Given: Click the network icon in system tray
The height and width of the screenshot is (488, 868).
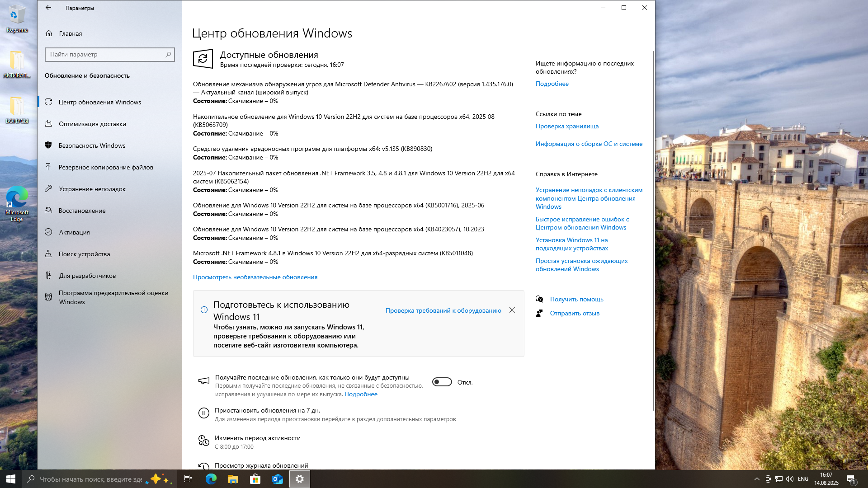Looking at the screenshot, I should pos(778,479).
